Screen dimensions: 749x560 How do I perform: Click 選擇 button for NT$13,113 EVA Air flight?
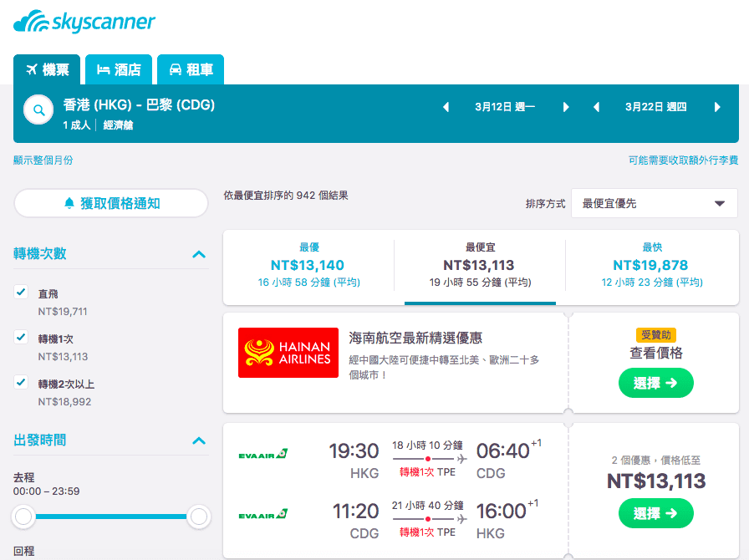655,513
